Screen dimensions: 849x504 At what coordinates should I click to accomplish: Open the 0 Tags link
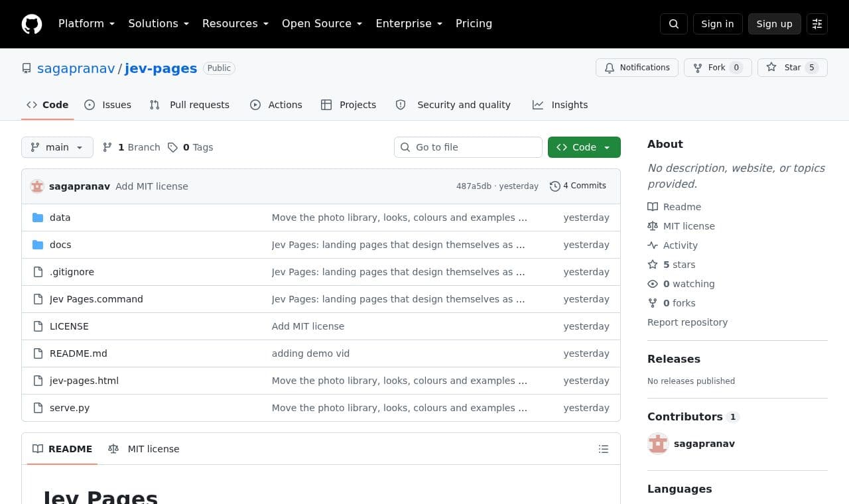(190, 147)
